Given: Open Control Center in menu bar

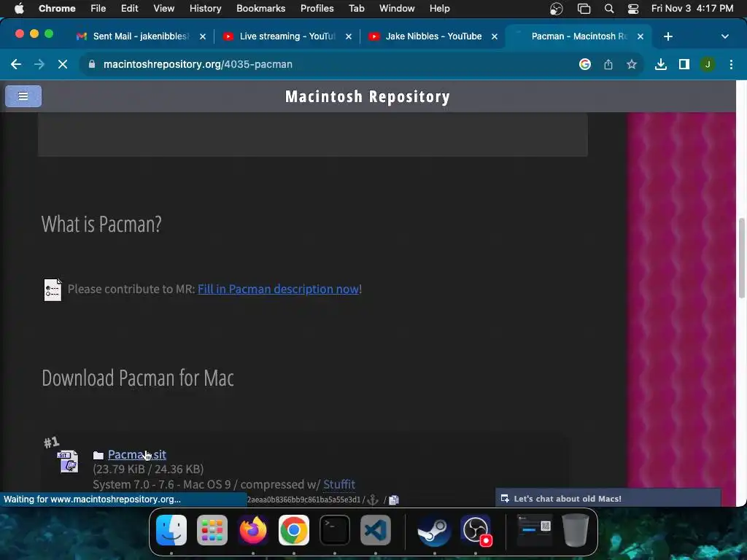Looking at the screenshot, I should point(632,9).
